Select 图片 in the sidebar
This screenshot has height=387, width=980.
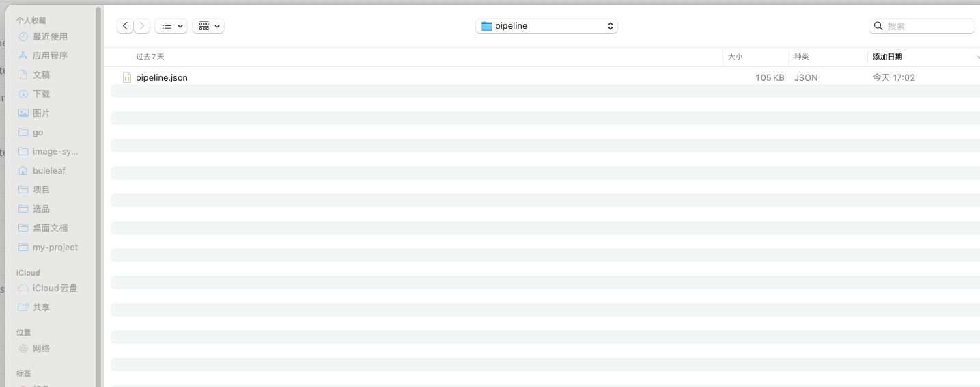(41, 114)
